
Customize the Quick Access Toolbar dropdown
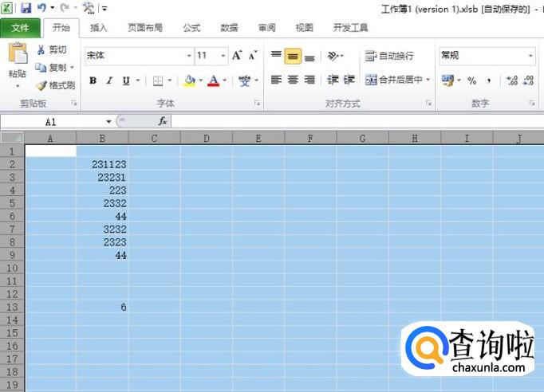[104, 8]
